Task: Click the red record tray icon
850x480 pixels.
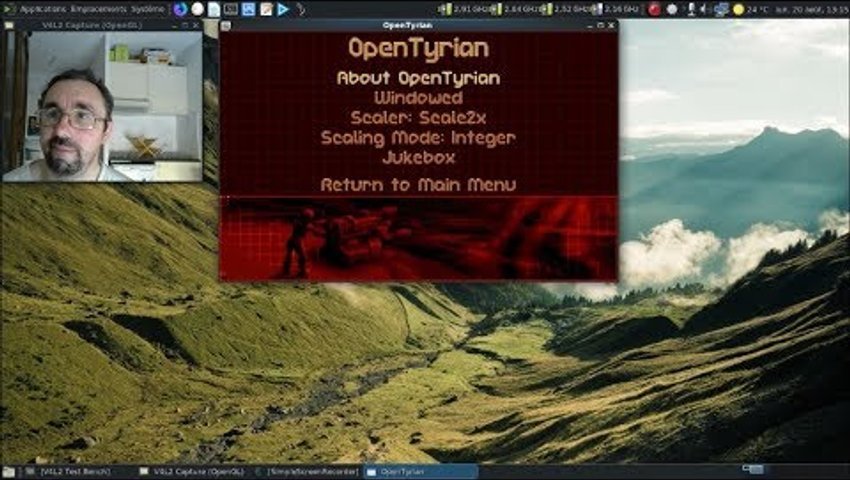Action: click(654, 9)
